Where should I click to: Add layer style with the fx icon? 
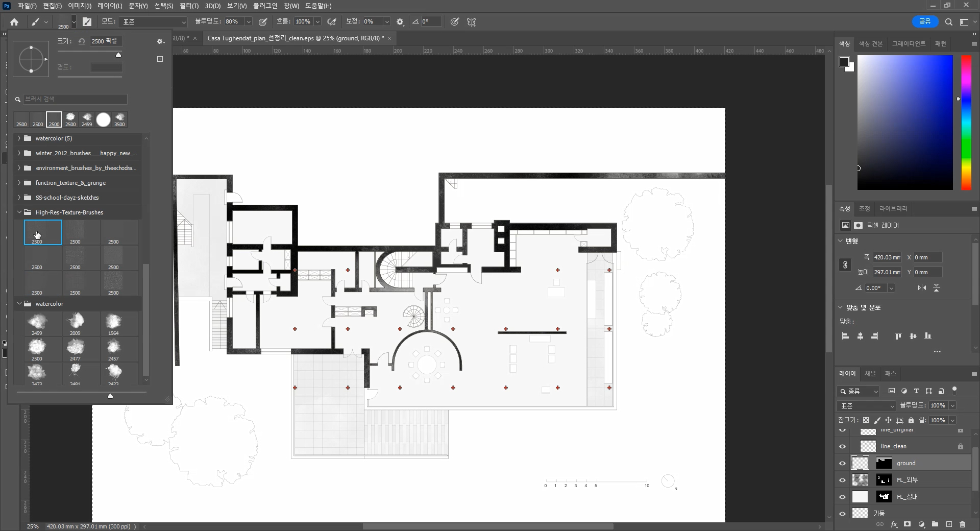click(894, 524)
